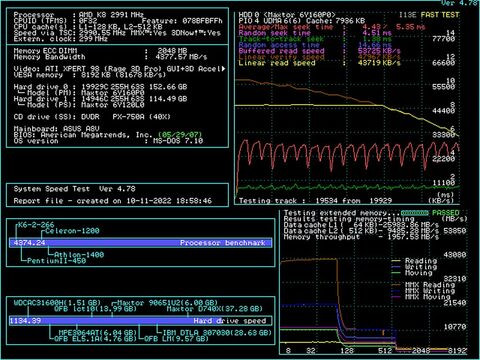Click the Hard drive speed bar
This screenshot has height=360, width=480.
140,321
